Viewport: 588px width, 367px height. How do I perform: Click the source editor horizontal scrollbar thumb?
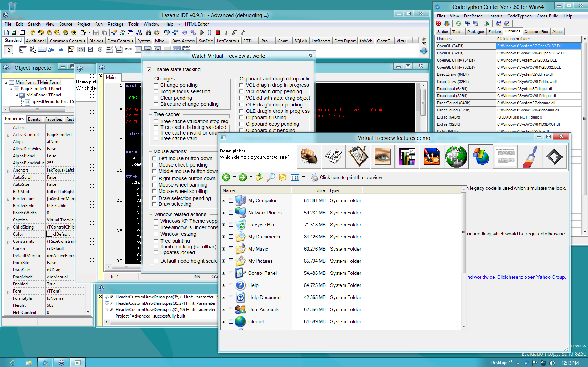coord(126,267)
